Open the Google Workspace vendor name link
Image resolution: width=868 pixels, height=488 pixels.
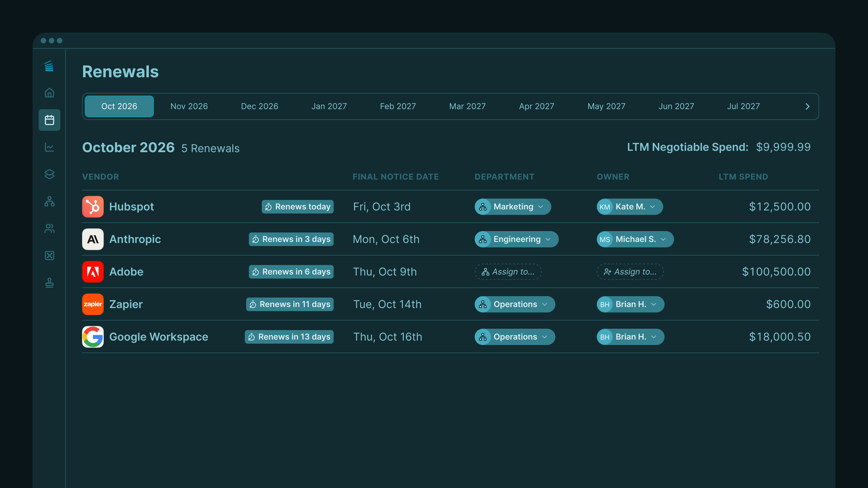coord(159,337)
